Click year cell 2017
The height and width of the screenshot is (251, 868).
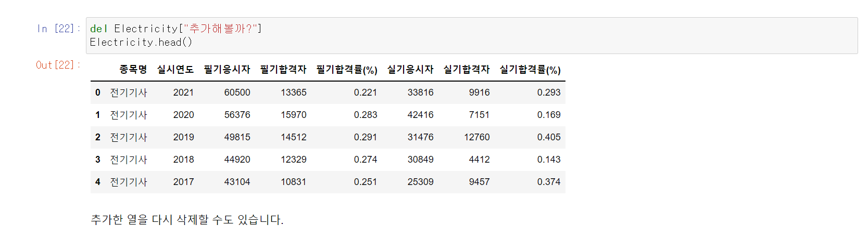(x=183, y=182)
